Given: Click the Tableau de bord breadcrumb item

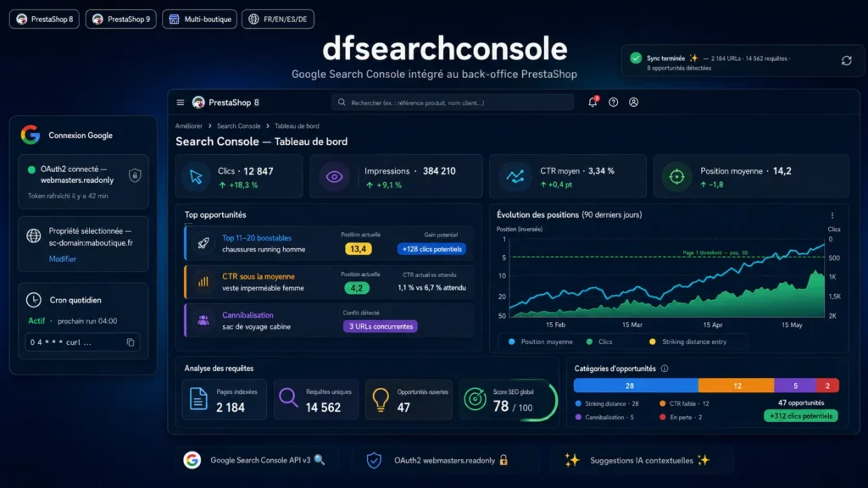Looking at the screenshot, I should (x=297, y=126).
